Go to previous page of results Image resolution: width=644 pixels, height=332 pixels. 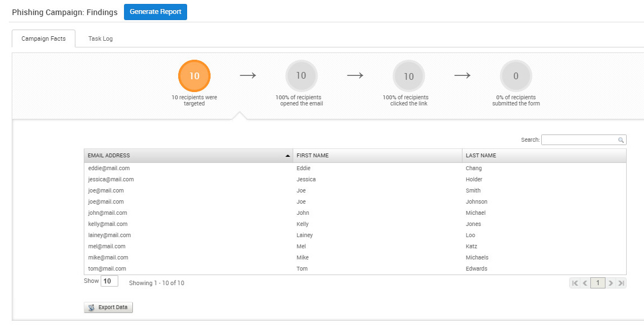pyautogui.click(x=585, y=283)
